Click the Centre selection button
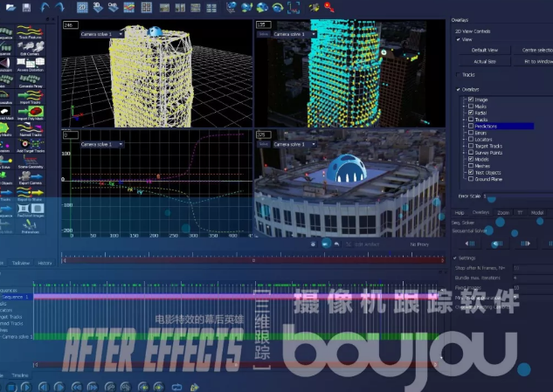Screen dimensions: 553x392 533,50
